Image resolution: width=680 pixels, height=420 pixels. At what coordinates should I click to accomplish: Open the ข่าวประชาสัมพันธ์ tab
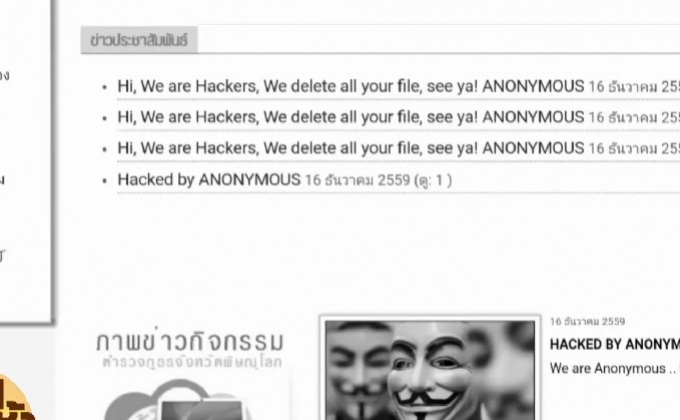click(139, 40)
